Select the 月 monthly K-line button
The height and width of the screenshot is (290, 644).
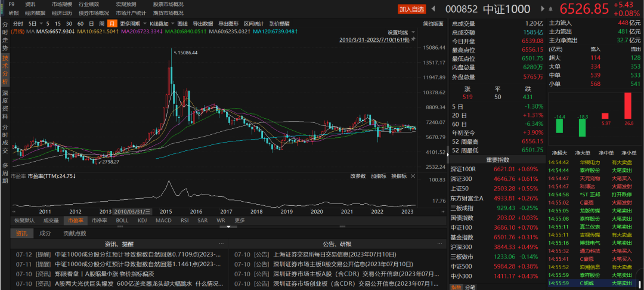coord(112,23)
